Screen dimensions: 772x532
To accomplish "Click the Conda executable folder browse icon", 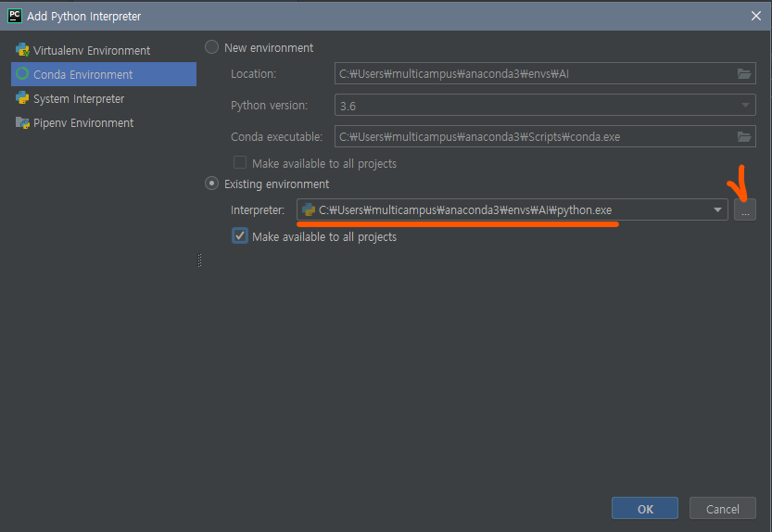I will click(743, 136).
